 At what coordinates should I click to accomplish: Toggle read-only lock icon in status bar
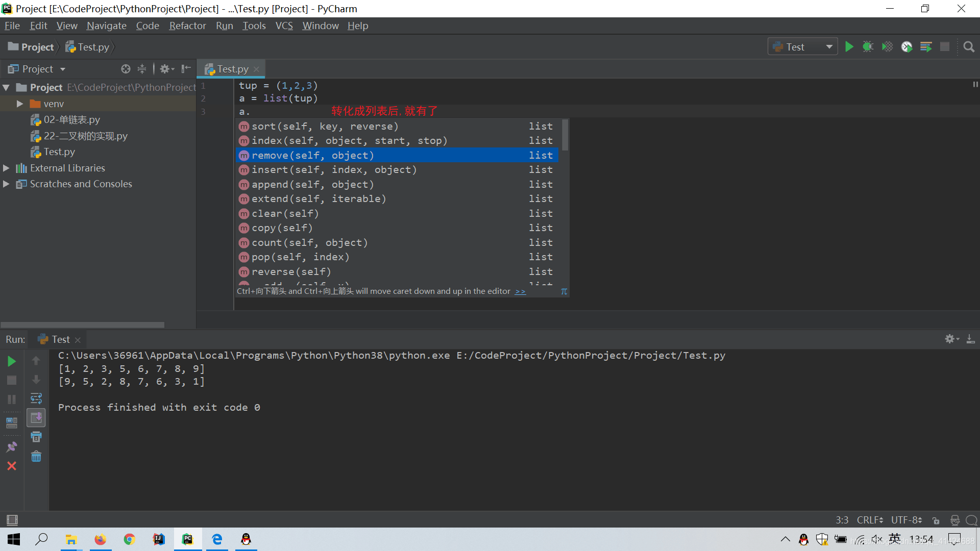point(936,520)
